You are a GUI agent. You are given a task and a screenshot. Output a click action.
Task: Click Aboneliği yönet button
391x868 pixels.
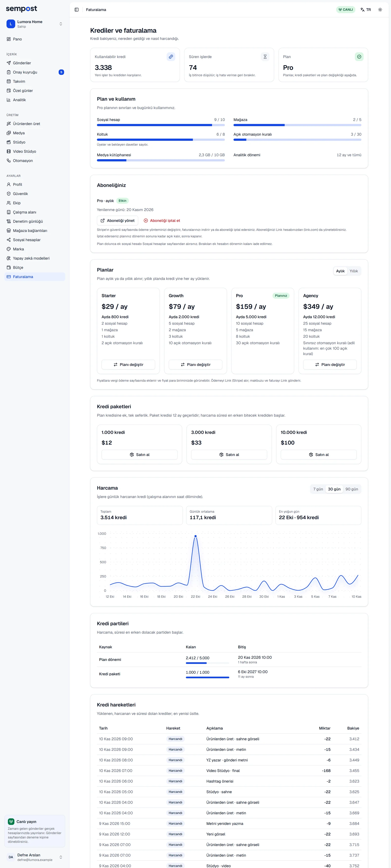117,221
